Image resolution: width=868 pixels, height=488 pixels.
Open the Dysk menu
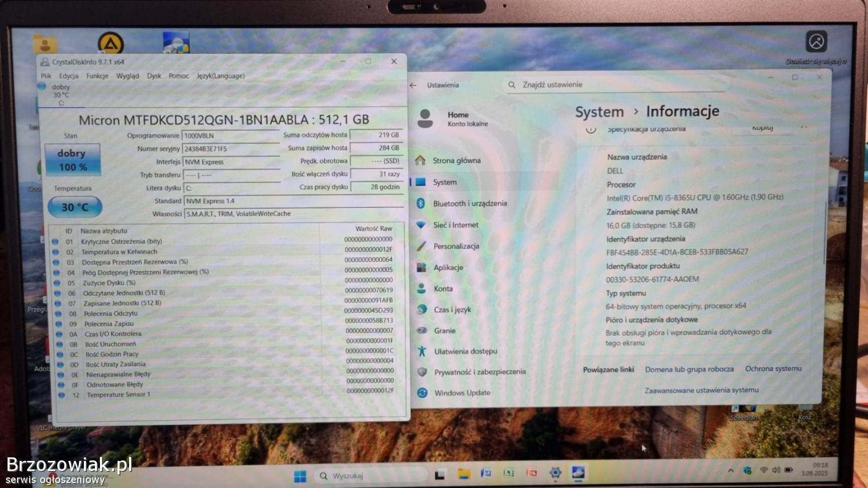tap(154, 76)
